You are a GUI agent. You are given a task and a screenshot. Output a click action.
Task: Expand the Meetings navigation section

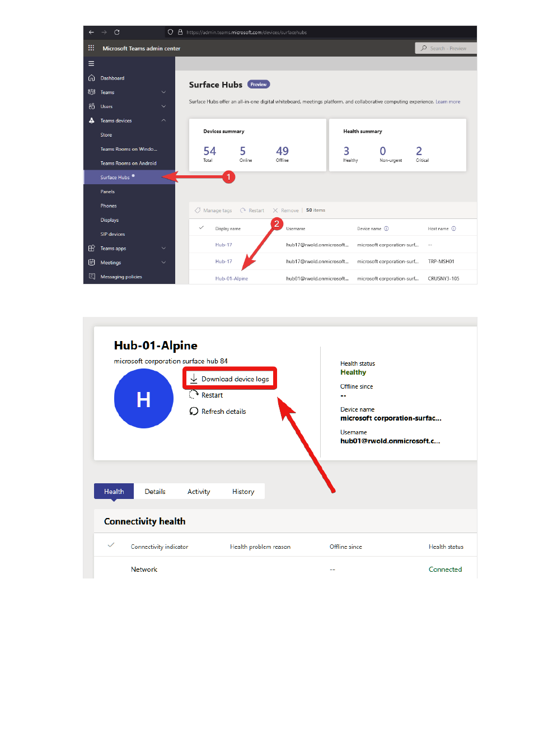tap(163, 263)
